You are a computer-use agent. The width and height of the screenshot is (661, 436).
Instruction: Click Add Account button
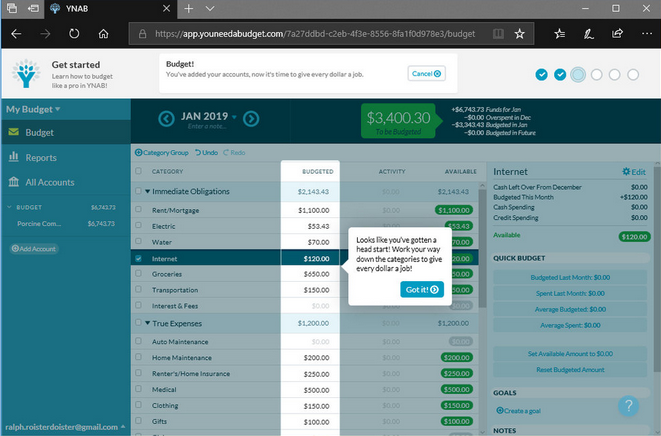point(34,249)
